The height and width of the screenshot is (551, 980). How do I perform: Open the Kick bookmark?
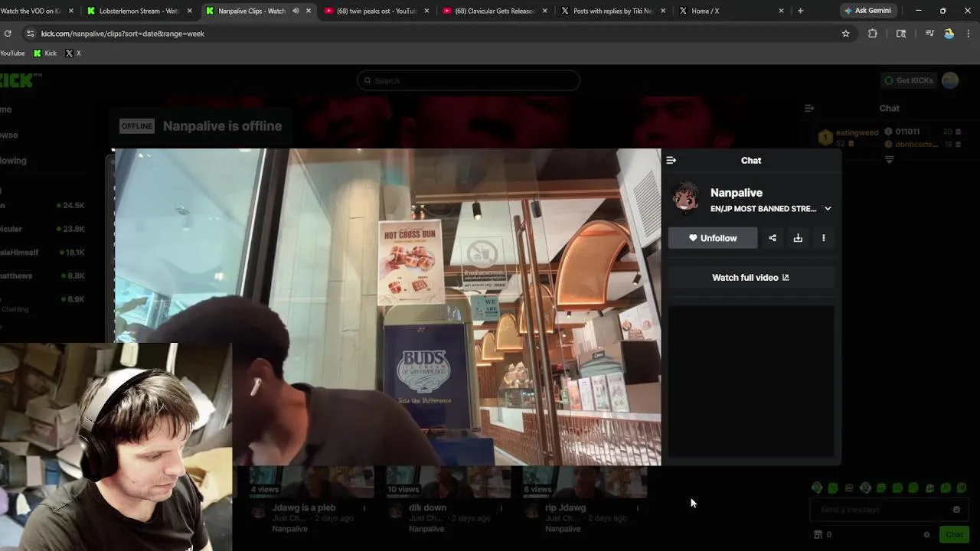coord(45,54)
